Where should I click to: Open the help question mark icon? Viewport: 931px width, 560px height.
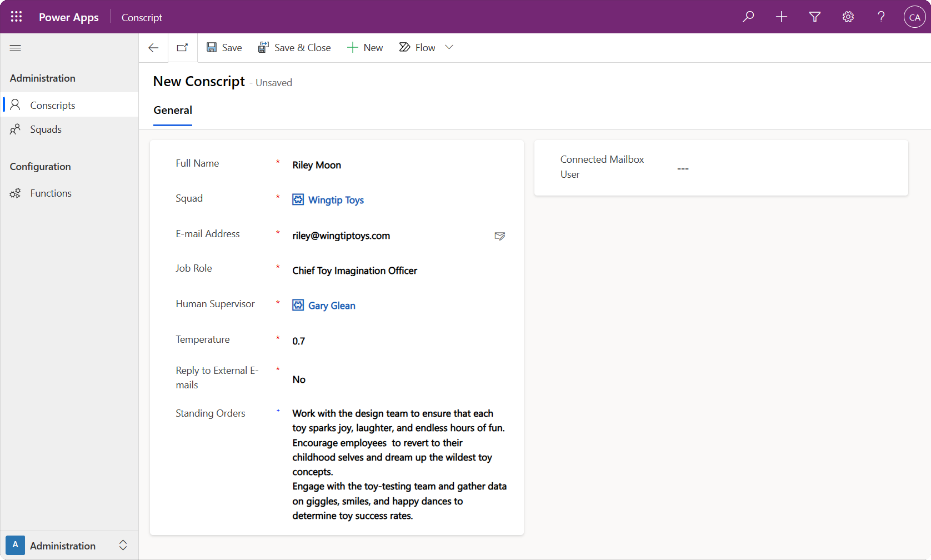coord(881,17)
